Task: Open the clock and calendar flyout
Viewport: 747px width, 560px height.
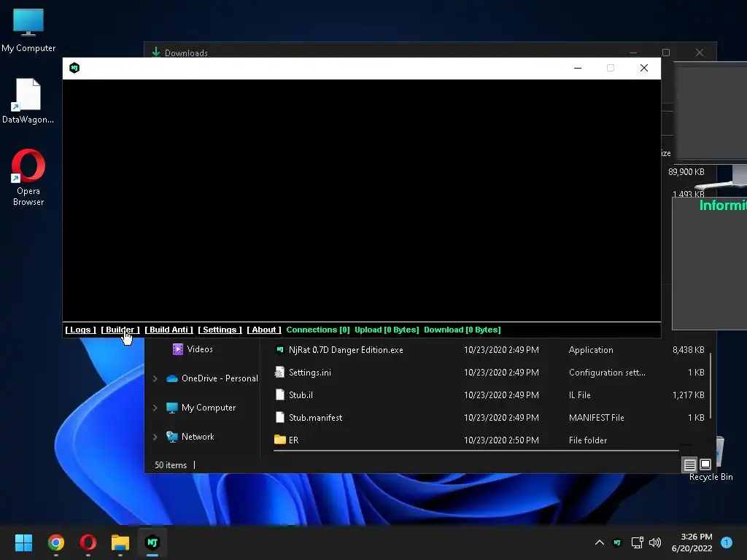Action: [x=692, y=542]
